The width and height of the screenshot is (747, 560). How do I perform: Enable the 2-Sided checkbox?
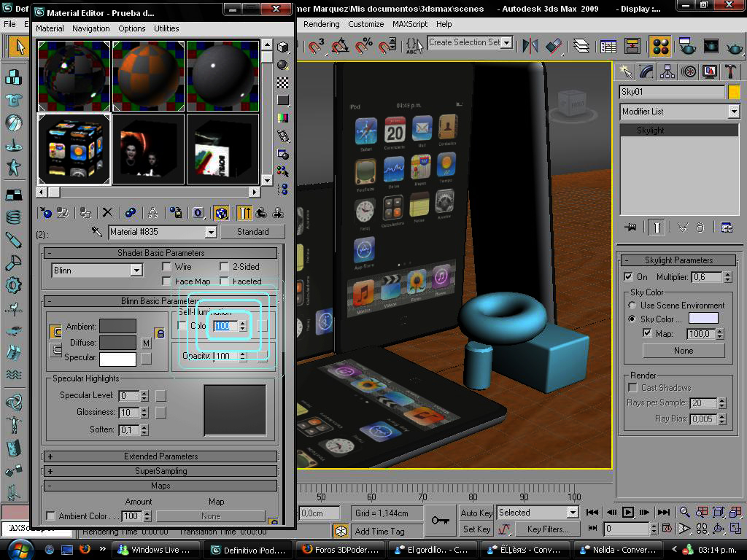tap(225, 267)
